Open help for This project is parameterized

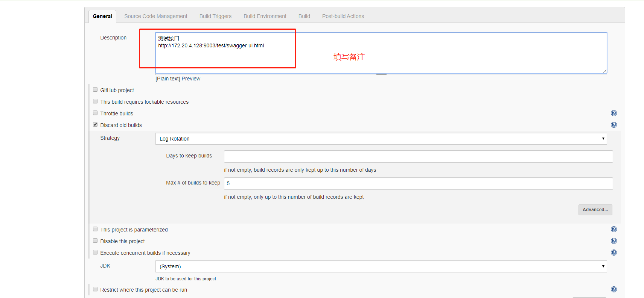pos(614,229)
